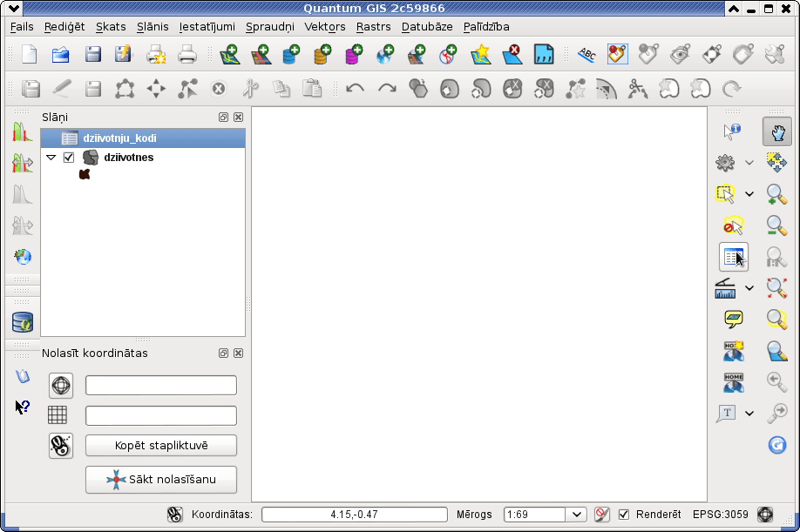The image size is (800, 532).
Task: Collapse the dziivotnes layer tree
Action: 51,158
